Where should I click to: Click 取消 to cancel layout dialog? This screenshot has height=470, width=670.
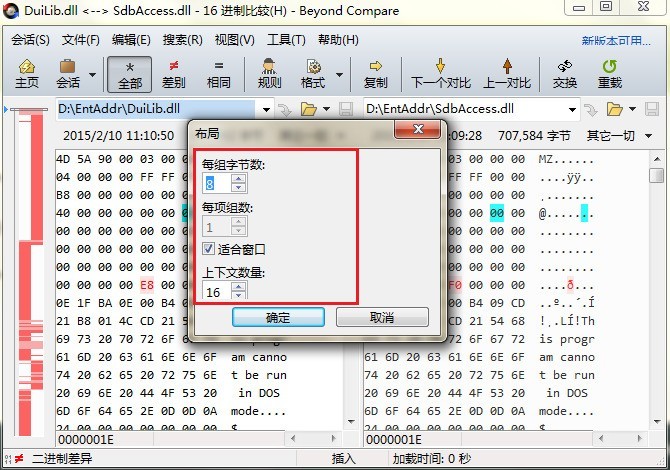pos(382,317)
